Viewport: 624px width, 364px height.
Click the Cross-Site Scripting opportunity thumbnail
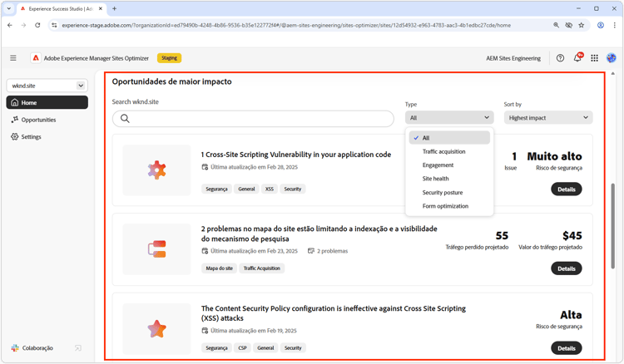click(156, 170)
